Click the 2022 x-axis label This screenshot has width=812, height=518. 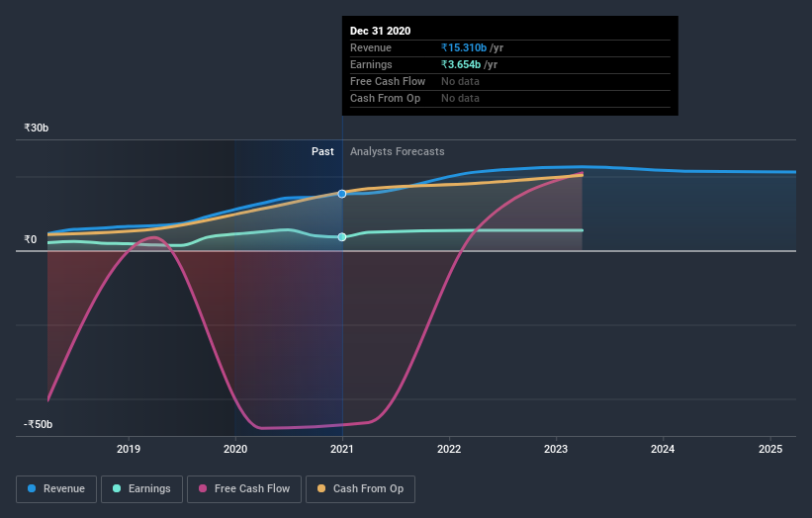449,449
